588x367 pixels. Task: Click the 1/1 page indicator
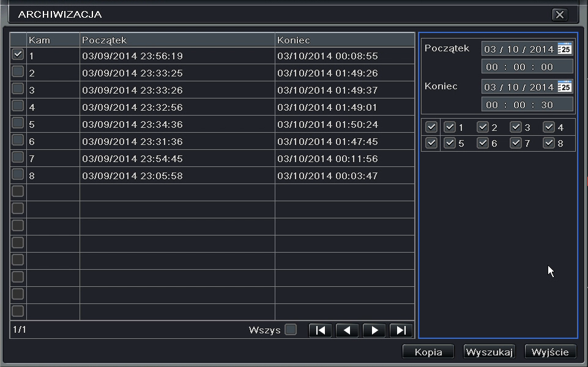coord(20,330)
